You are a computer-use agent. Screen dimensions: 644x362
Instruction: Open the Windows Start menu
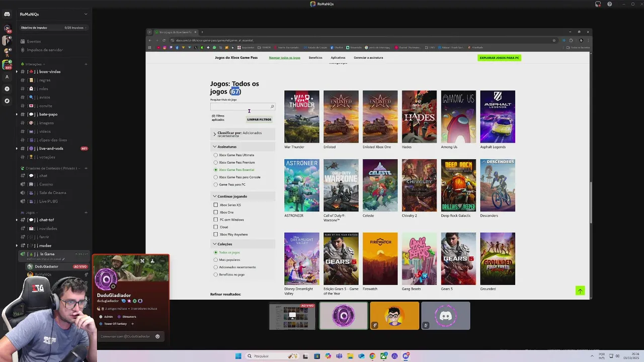pos(238,356)
